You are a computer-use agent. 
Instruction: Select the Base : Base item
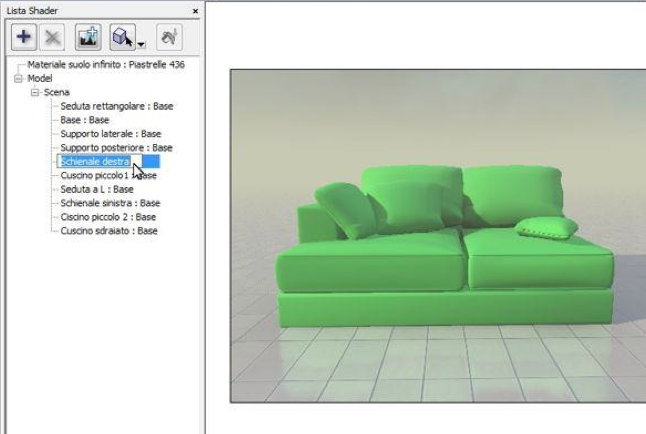[x=84, y=119]
